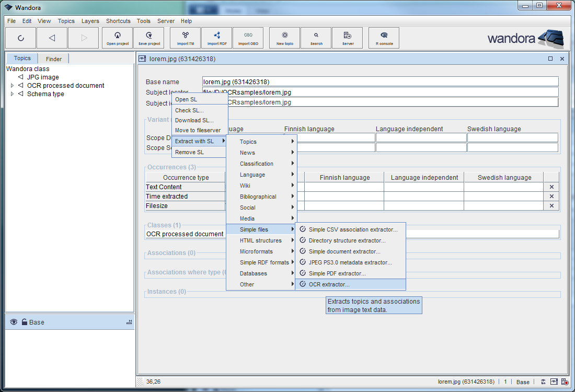
Task: Click the Import OBO toolbar icon
Action: pyautogui.click(x=248, y=38)
